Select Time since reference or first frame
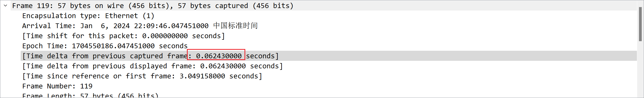 click(x=329, y=76)
